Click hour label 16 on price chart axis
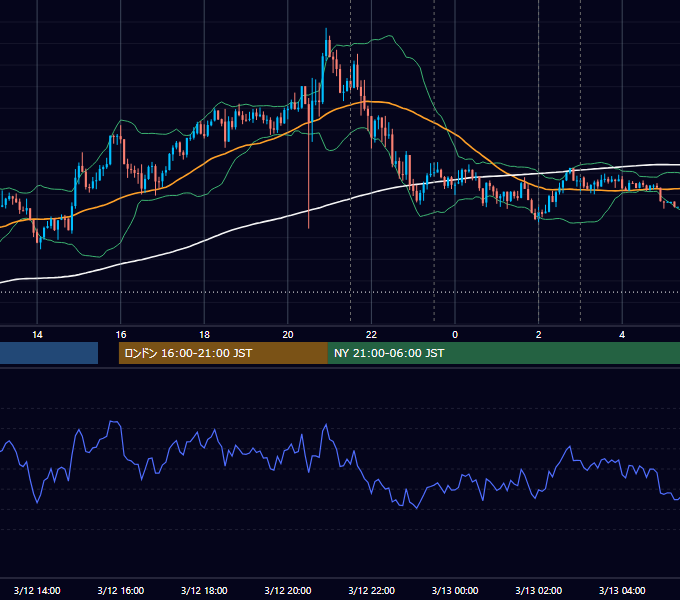The width and height of the screenshot is (680, 600). pos(121,335)
